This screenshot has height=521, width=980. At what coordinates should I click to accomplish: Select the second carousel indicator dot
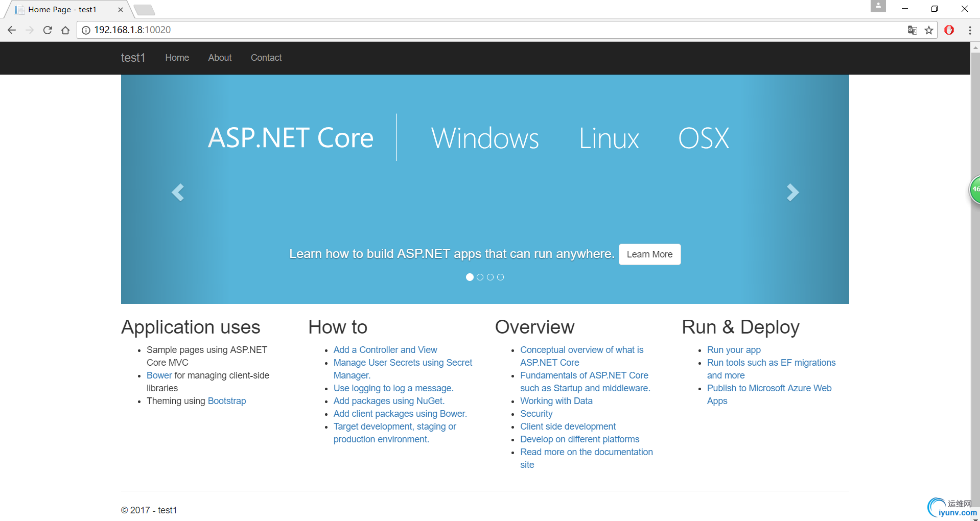click(480, 277)
